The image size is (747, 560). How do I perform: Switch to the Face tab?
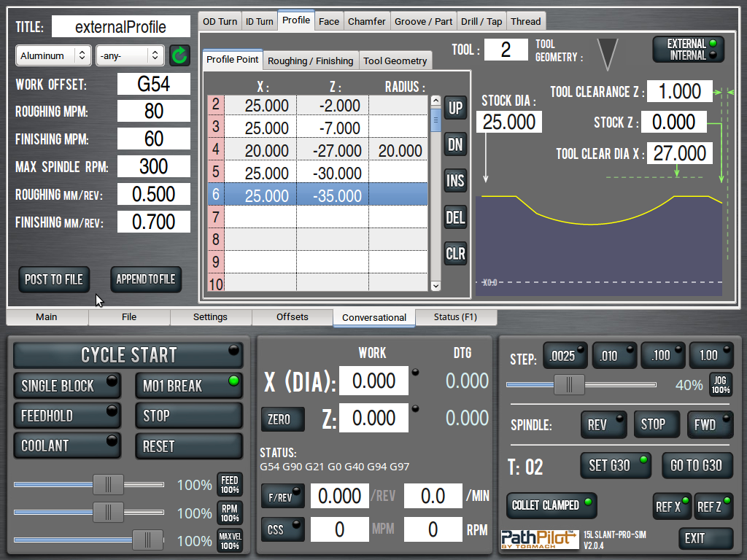click(x=329, y=21)
